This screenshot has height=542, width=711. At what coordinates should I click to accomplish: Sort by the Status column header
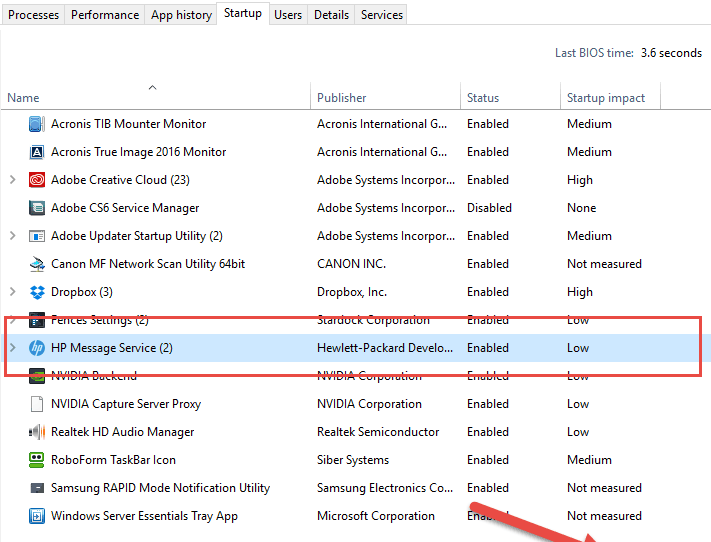click(x=511, y=96)
